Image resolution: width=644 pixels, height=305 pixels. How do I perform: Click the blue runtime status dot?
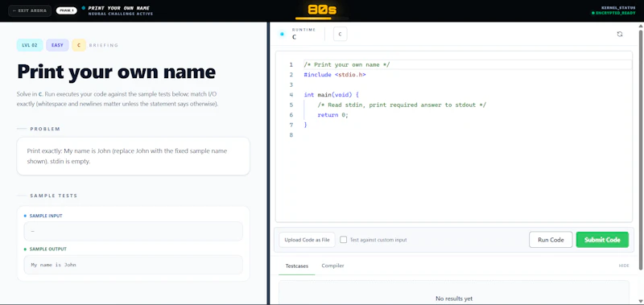click(282, 34)
